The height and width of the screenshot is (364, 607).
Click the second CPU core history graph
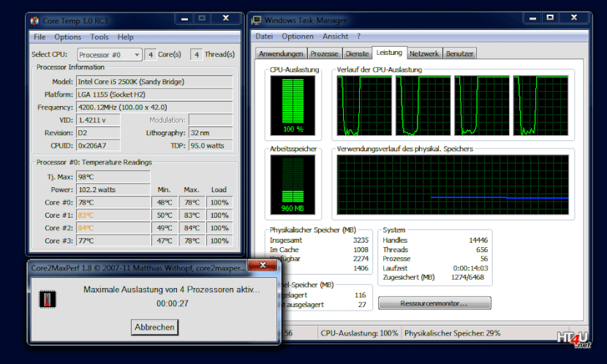pyautogui.click(x=423, y=105)
